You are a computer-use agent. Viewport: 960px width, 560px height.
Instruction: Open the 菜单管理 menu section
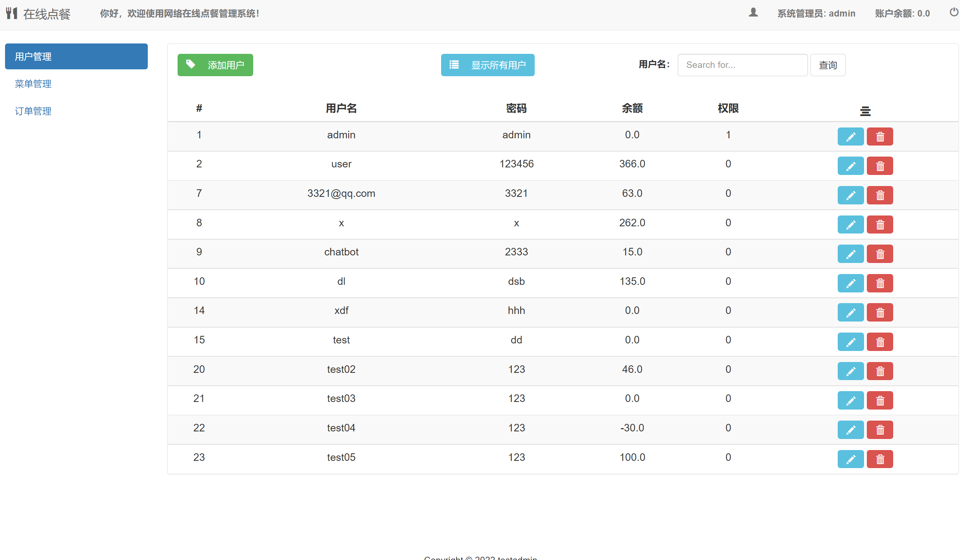coord(33,84)
